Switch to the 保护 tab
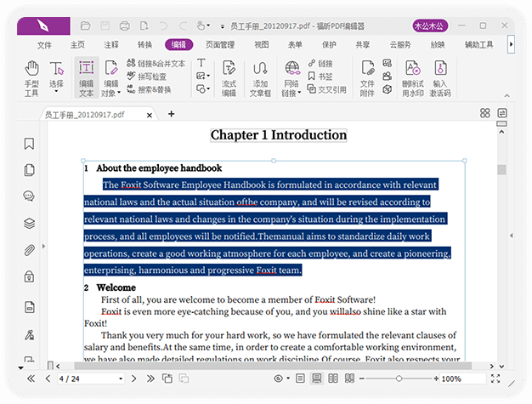 [329, 45]
